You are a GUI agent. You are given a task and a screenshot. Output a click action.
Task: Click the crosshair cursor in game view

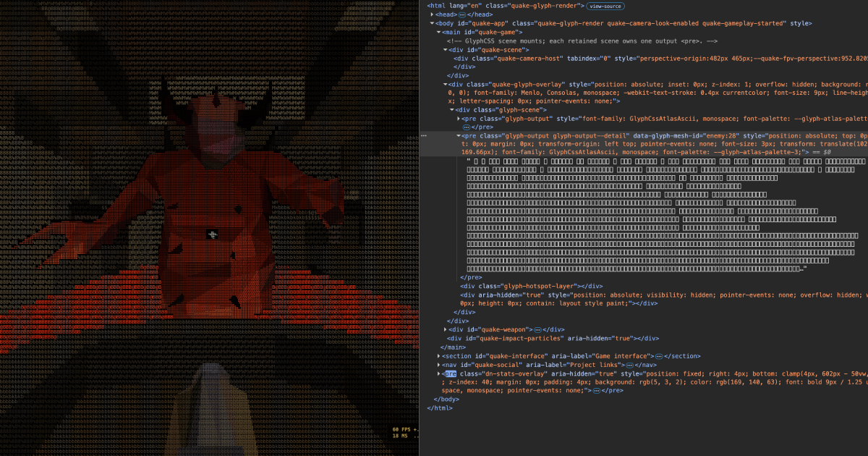[x=212, y=234]
